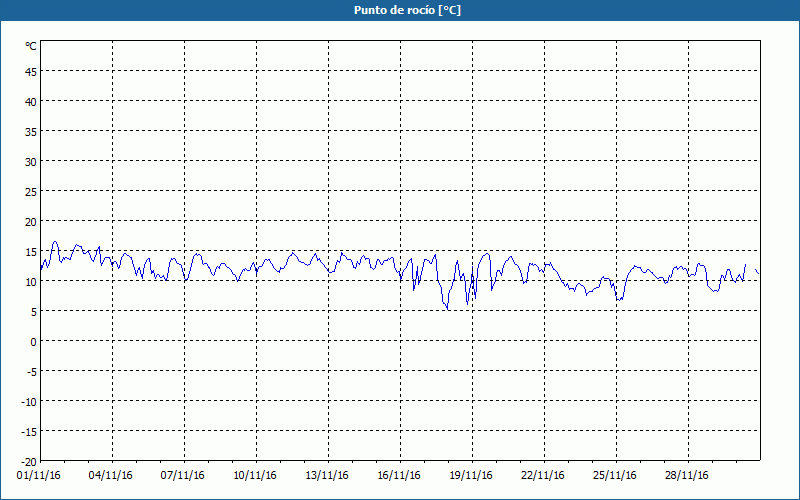Click the y-axis value 10
The width and height of the screenshot is (800, 500).
click(x=31, y=282)
